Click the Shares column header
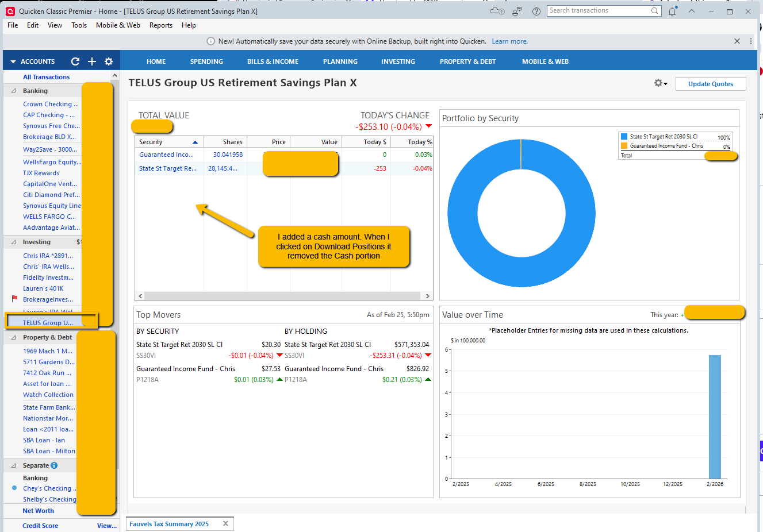This screenshot has width=763, height=532. point(225,142)
